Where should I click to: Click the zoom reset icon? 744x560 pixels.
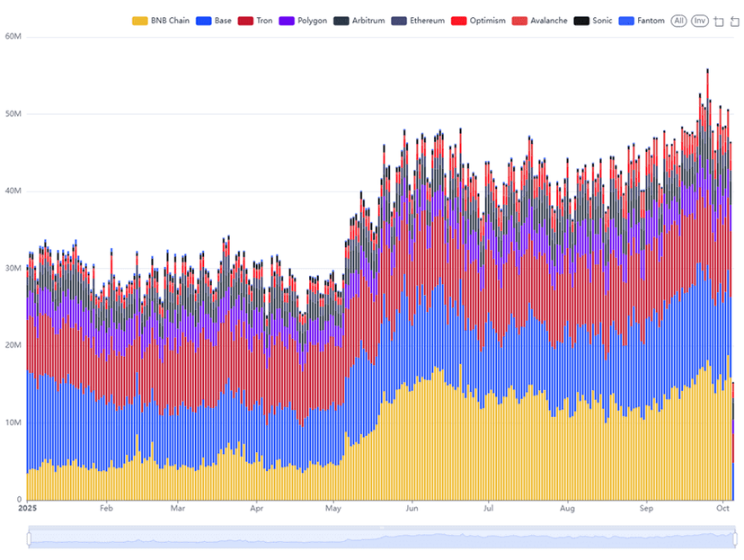(734, 21)
